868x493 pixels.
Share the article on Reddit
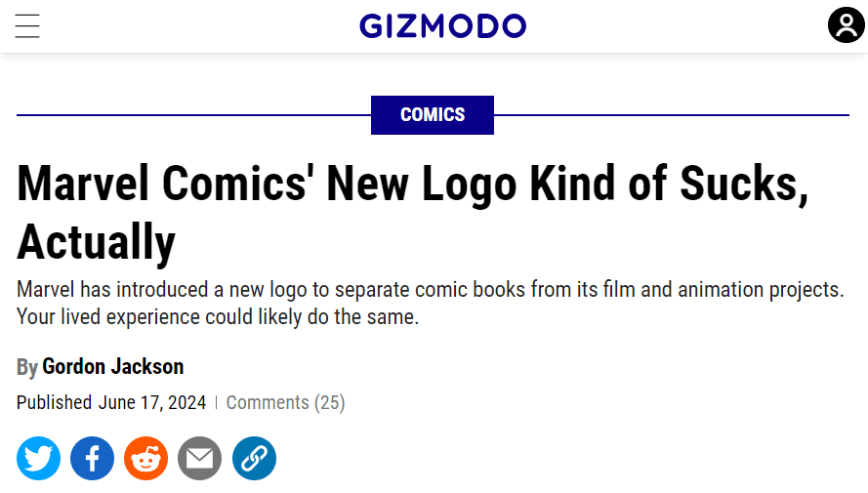coord(146,458)
